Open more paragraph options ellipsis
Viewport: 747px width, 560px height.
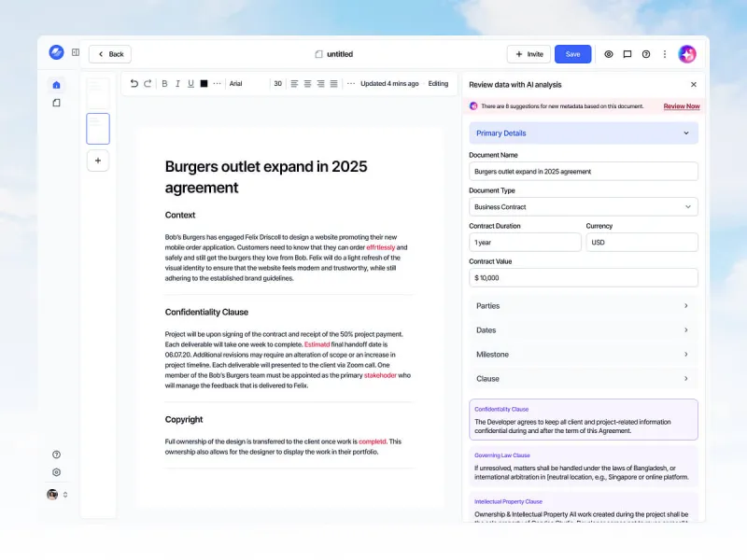[x=351, y=83]
